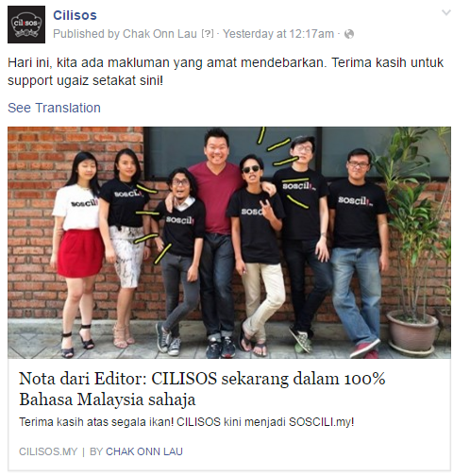Click the Cilisos page profile logo
The width and height of the screenshot is (453, 476).
coord(26,25)
